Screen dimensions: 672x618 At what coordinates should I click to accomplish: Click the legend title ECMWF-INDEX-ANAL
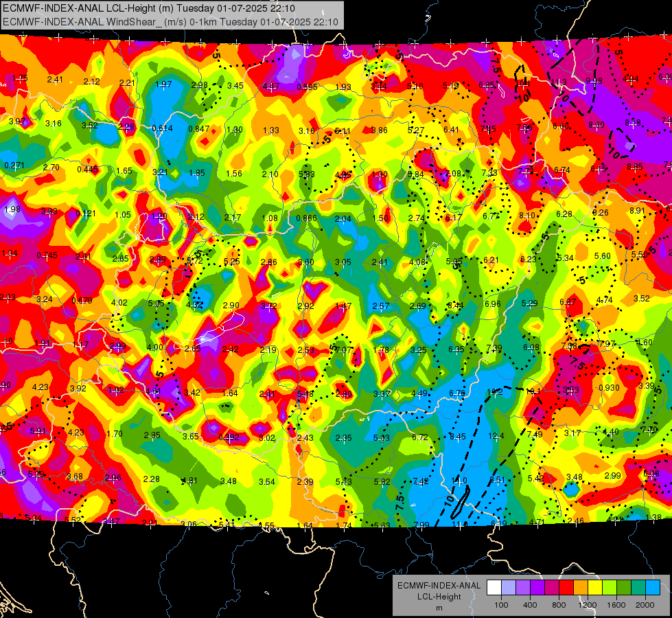[439, 586]
